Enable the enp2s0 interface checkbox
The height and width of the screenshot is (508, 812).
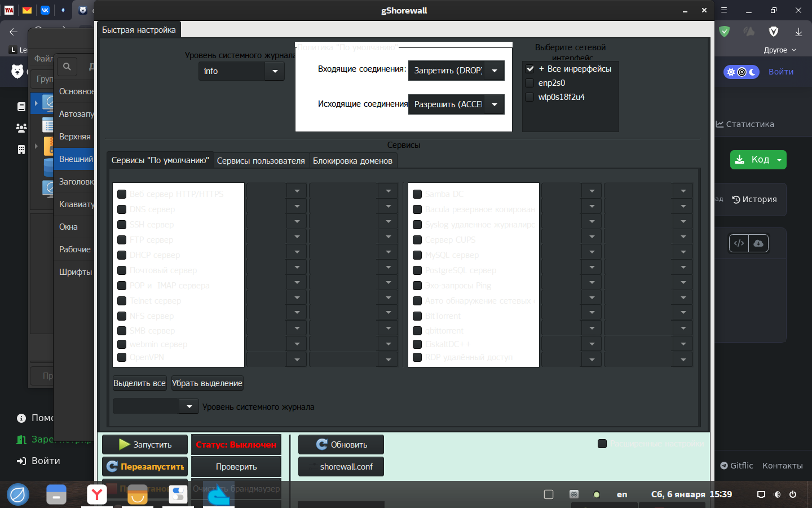tap(530, 83)
